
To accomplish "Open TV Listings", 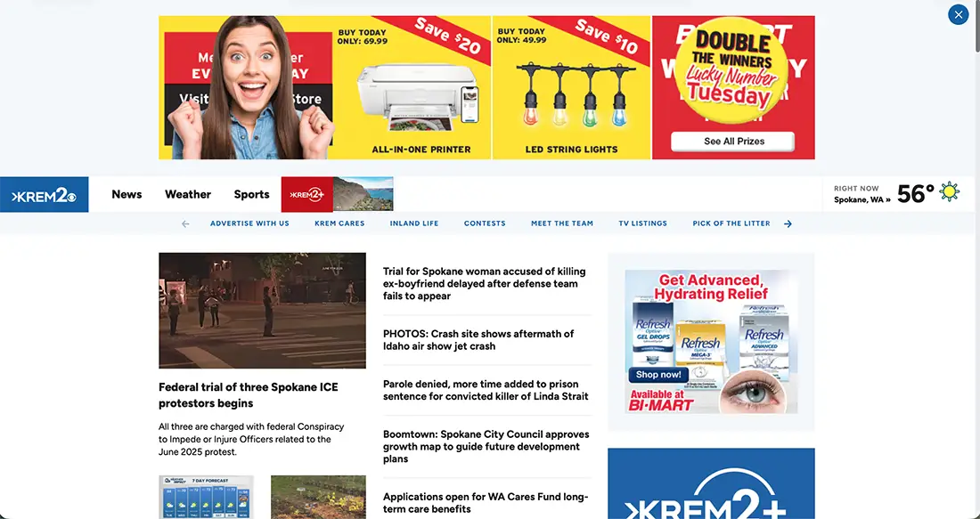I will [x=643, y=223].
